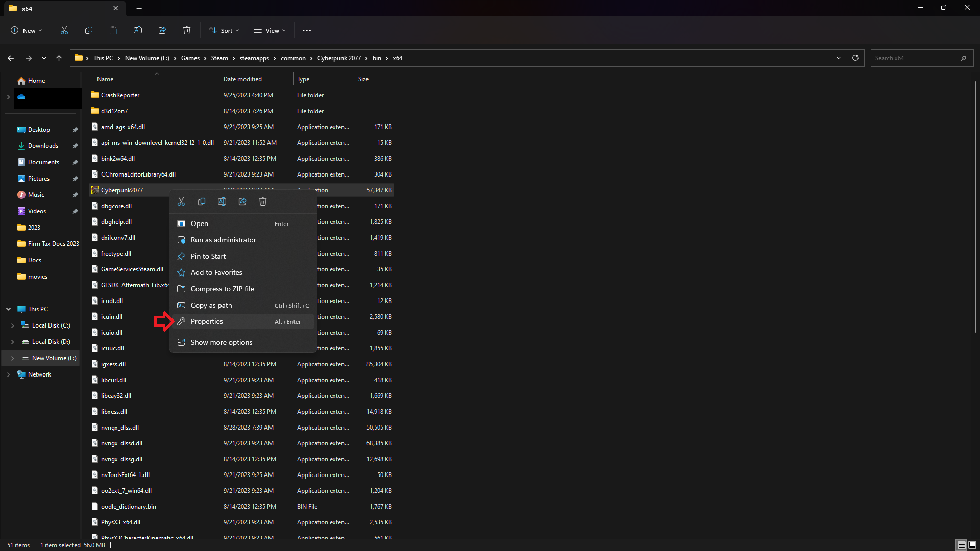Choose Run as administrator
Screen dimensions: 980x551
pos(223,240)
